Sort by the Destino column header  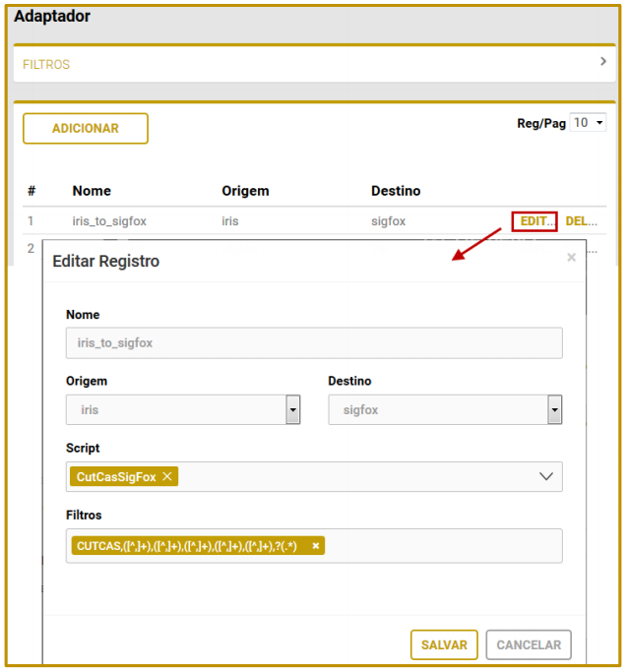396,191
